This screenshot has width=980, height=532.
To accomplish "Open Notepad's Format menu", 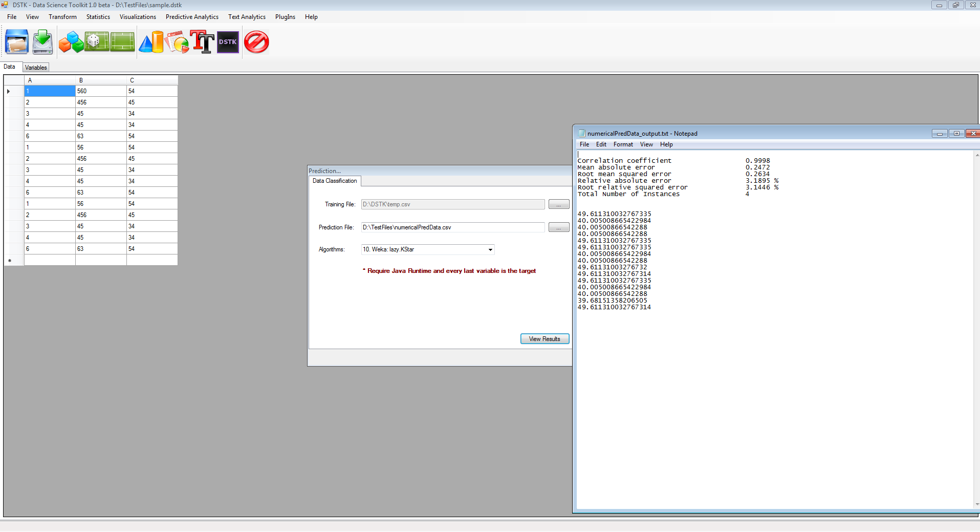I will pos(623,144).
